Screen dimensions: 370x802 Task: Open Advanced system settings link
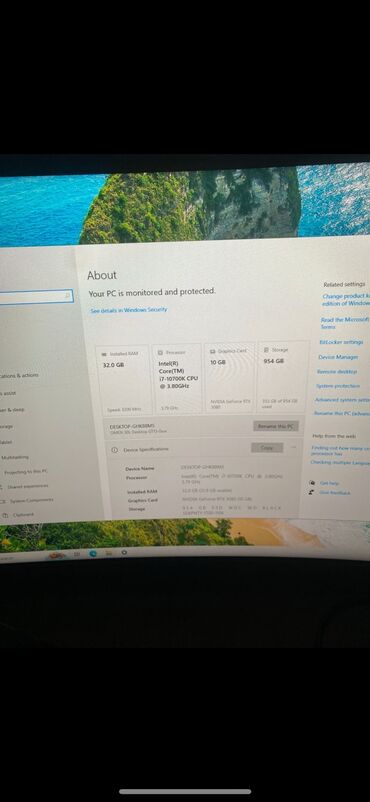click(x=342, y=399)
